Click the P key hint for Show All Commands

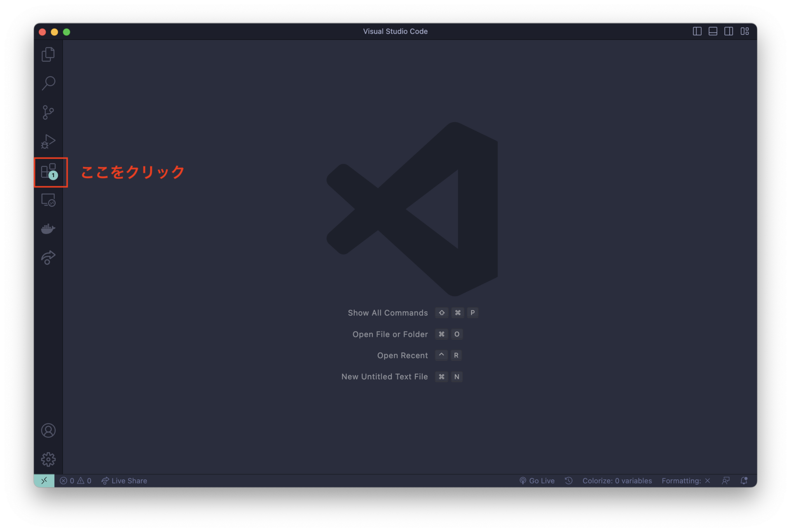pos(473,313)
